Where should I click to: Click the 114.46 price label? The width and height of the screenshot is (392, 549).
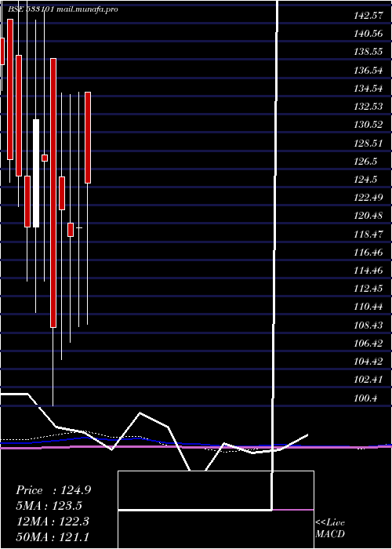(x=368, y=271)
